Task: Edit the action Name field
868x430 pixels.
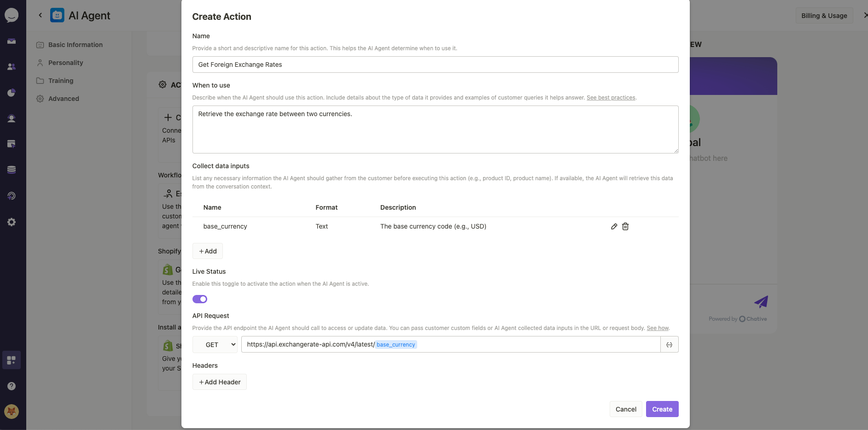Action: (x=435, y=65)
